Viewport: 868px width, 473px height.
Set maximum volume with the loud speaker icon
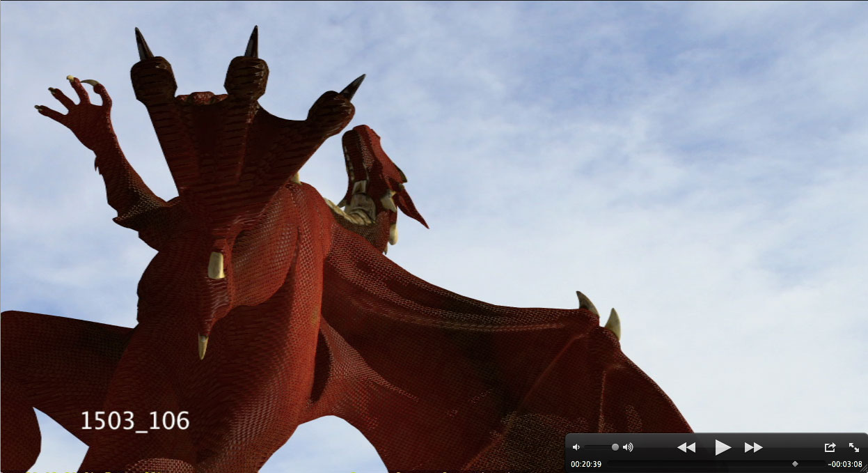[x=628, y=447]
